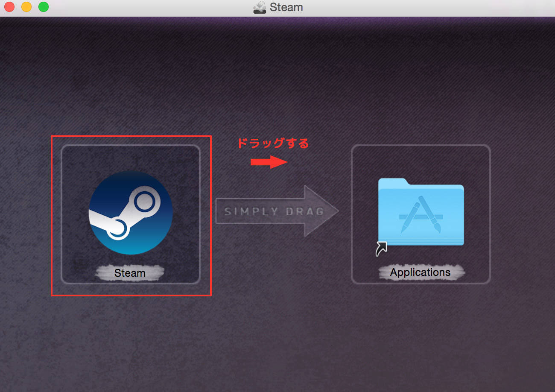Select the Applications folder shortcut icon
Viewport: 555px width, 392px height.
click(x=421, y=217)
